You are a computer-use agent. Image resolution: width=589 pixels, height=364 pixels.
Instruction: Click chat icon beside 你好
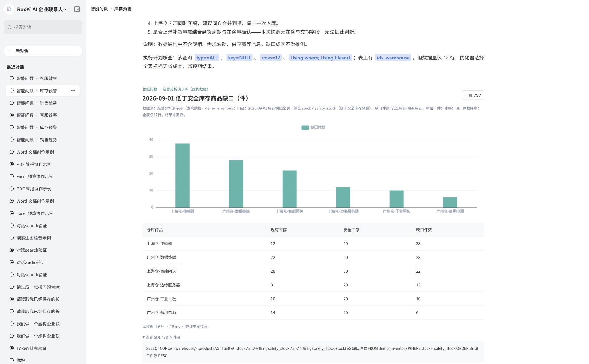(12, 360)
